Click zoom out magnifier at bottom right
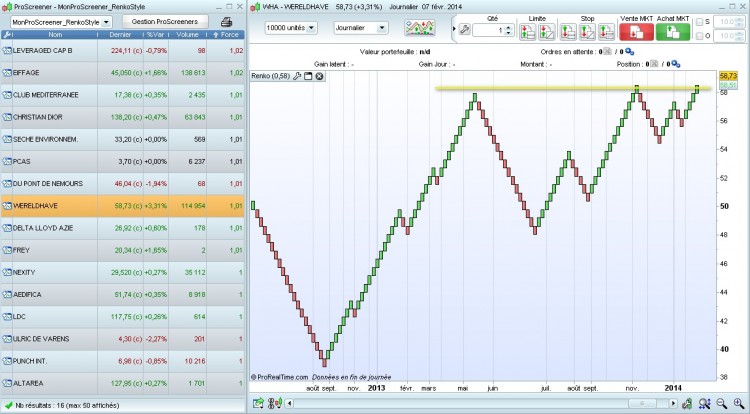Screen dimensions: 750x414 [721, 403]
